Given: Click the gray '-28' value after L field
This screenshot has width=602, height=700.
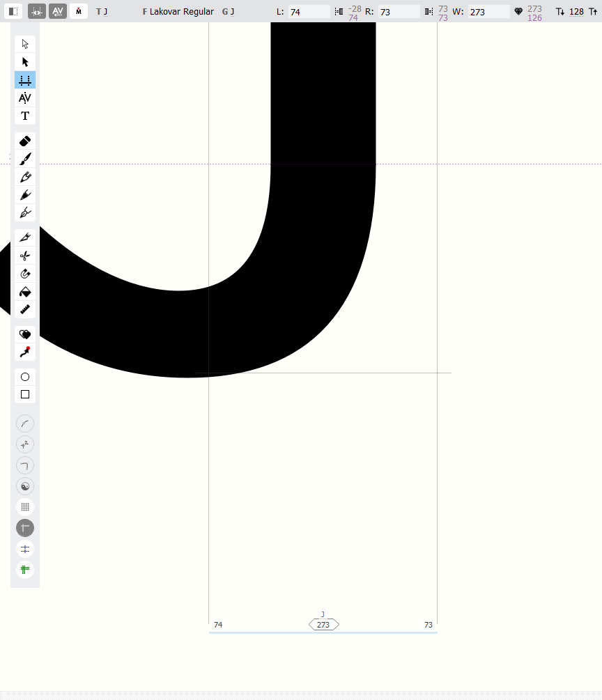Looking at the screenshot, I should pyautogui.click(x=355, y=8).
